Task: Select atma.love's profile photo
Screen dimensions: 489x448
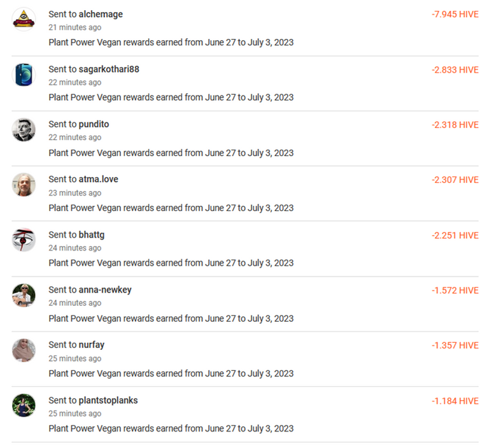Action: point(24,185)
